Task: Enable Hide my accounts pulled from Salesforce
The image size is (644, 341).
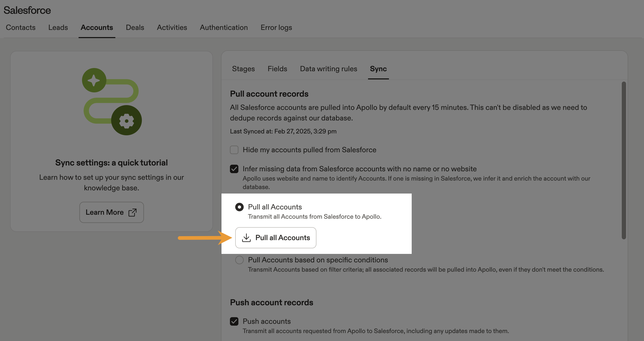Action: click(234, 150)
